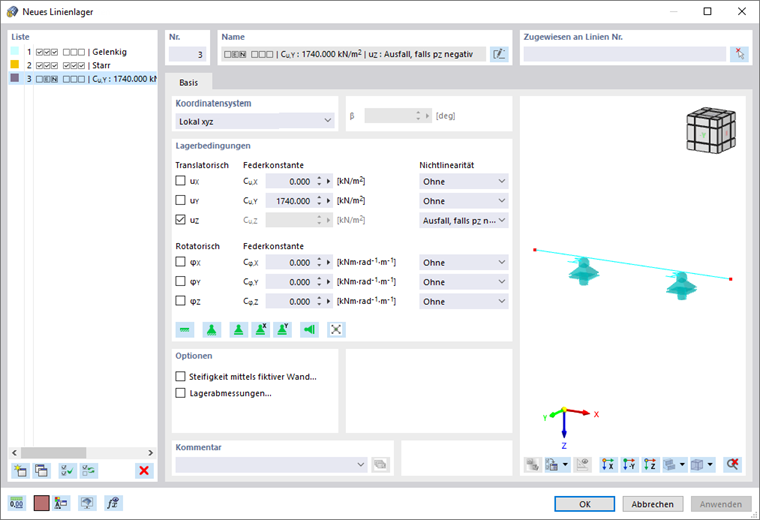Delete selected list item with red X
The image size is (760, 520).
coord(144,471)
